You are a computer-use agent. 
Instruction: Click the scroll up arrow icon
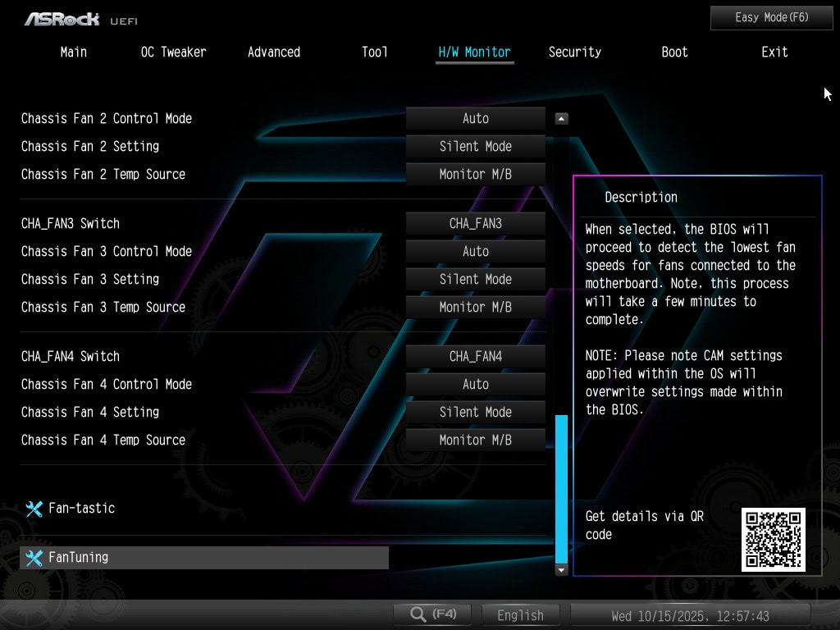pos(561,119)
